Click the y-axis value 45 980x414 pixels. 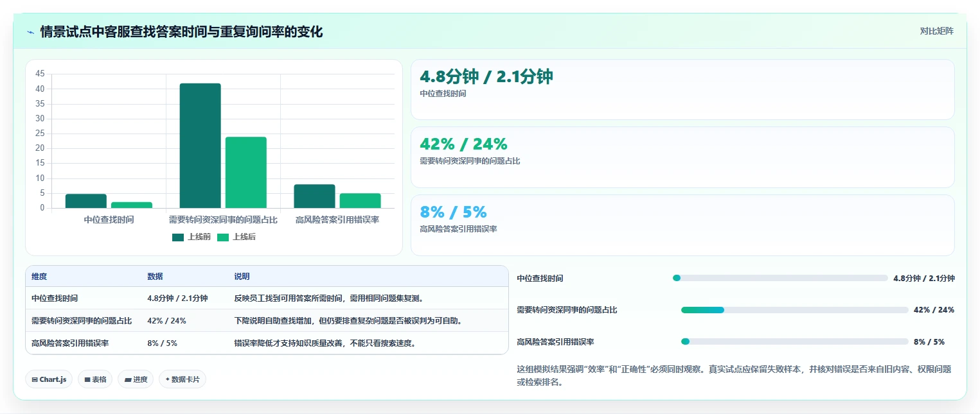point(40,74)
